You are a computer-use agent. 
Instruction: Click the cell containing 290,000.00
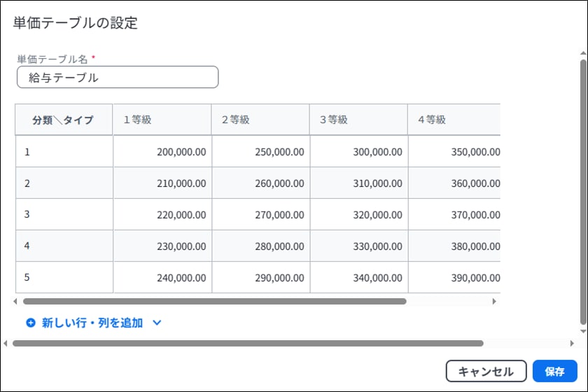coord(261,278)
